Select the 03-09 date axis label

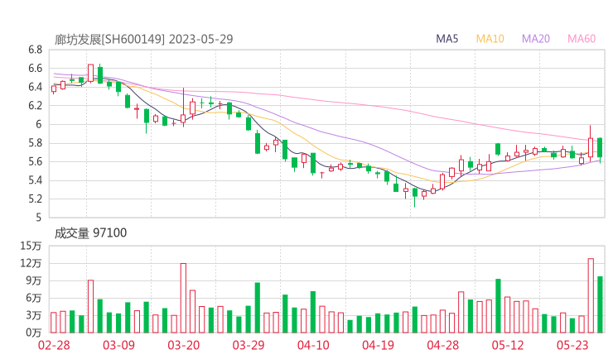point(118,345)
